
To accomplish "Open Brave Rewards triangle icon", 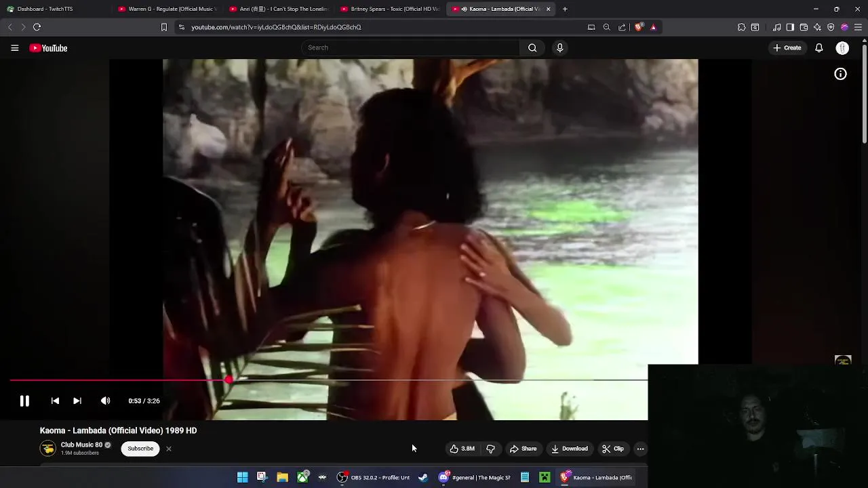I will pyautogui.click(x=653, y=27).
